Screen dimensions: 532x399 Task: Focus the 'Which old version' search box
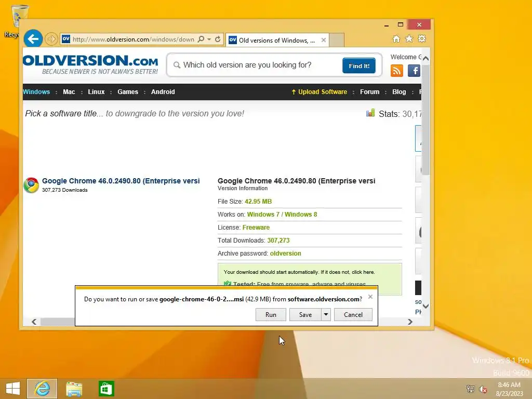pos(258,65)
